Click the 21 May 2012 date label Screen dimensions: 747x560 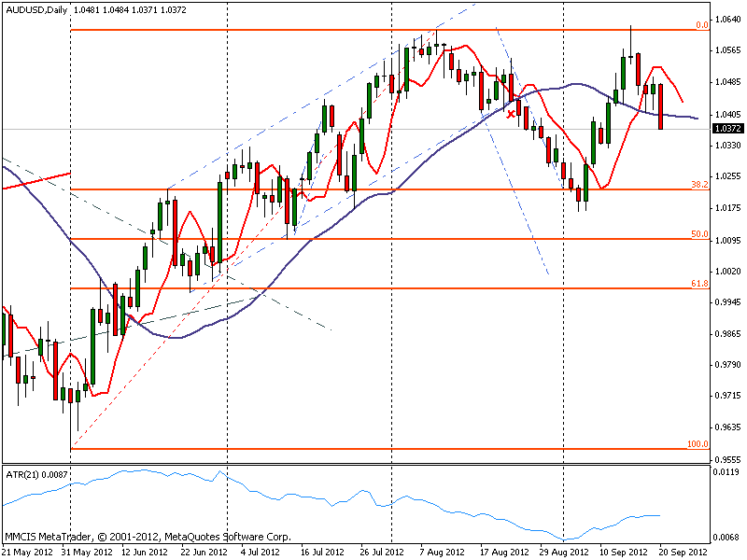tap(28, 553)
